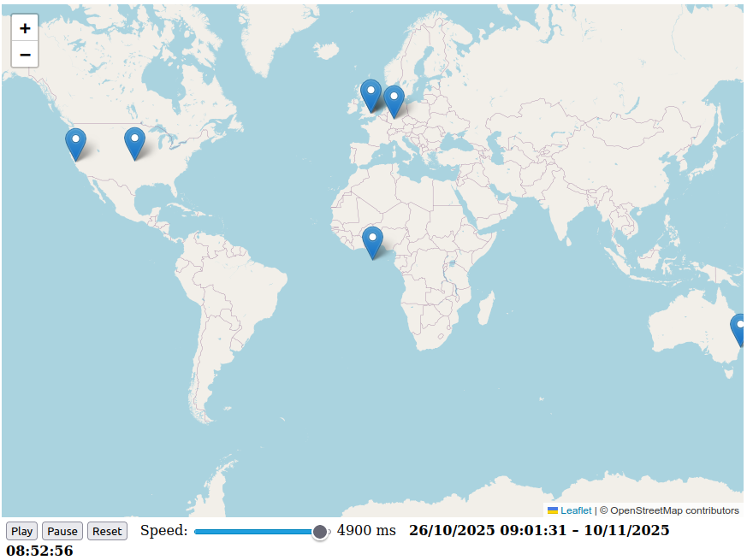
Task: Click the date range text starting 26/10/2025
Action: pos(538,530)
